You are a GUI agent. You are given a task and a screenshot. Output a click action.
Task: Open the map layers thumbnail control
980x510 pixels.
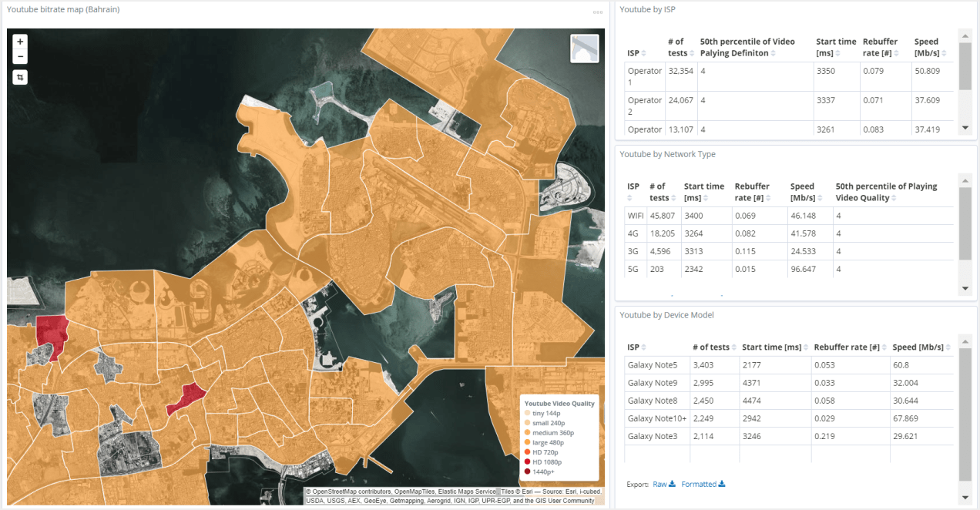pos(585,48)
